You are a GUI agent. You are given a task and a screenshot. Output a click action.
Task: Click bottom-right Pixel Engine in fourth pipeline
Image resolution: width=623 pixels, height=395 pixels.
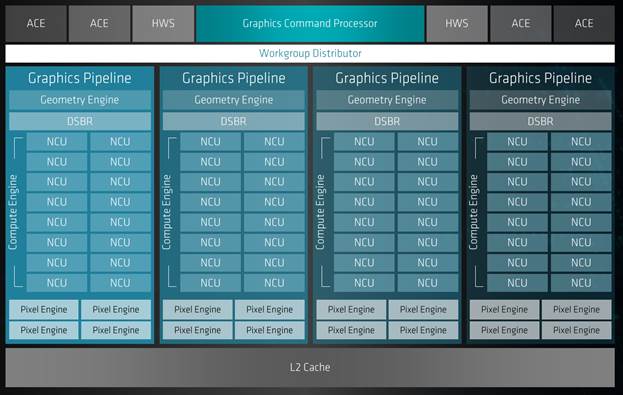point(576,330)
